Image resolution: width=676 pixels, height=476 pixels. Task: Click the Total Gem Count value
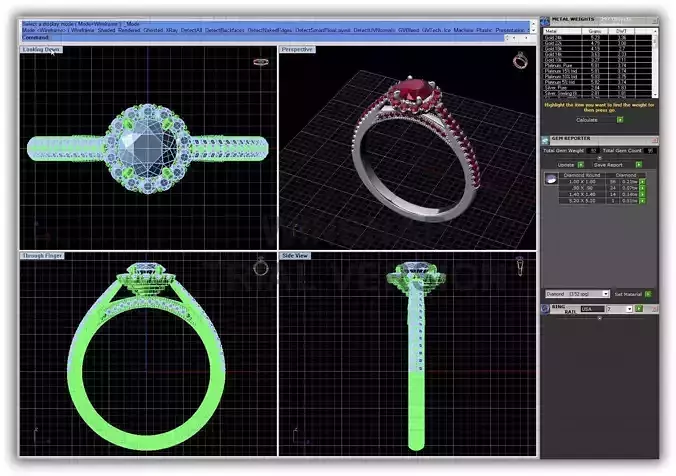650,150
